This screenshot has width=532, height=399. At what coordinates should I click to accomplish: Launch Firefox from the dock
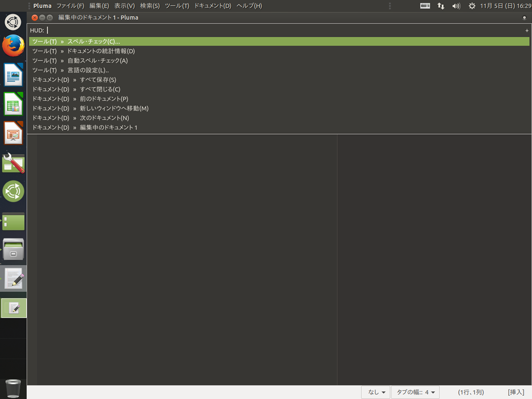tap(13, 46)
